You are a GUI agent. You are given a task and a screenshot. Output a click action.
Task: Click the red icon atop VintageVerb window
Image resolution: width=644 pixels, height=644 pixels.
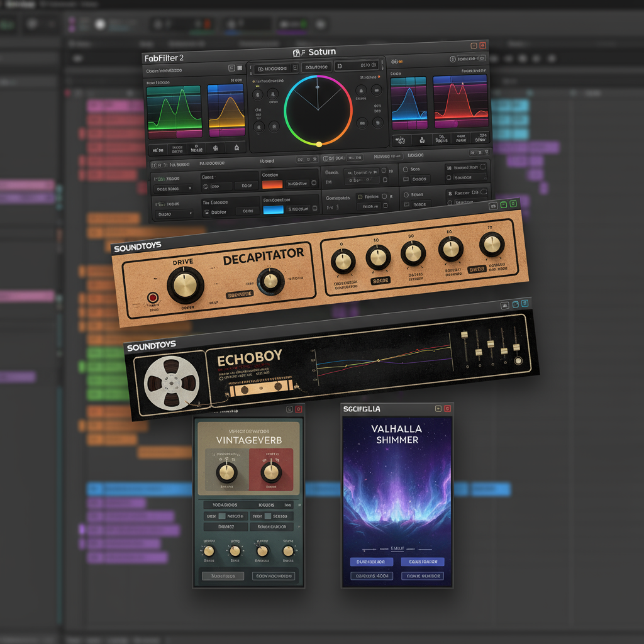click(299, 409)
